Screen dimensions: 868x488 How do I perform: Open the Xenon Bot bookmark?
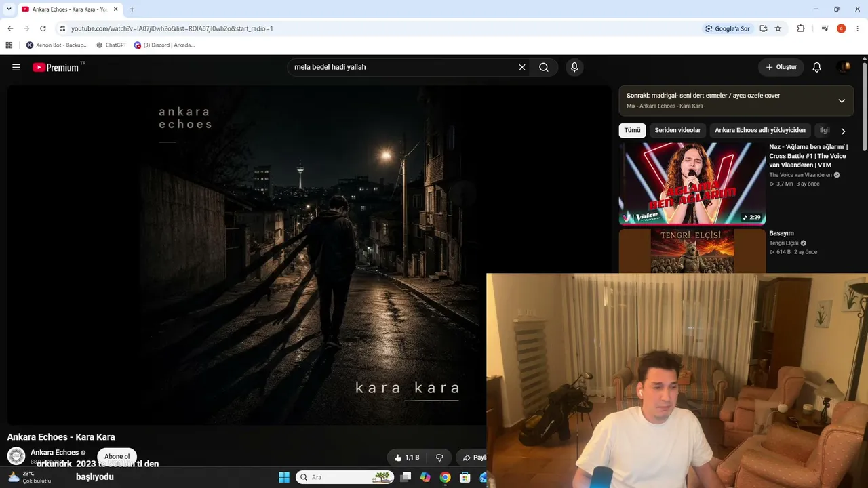57,45
